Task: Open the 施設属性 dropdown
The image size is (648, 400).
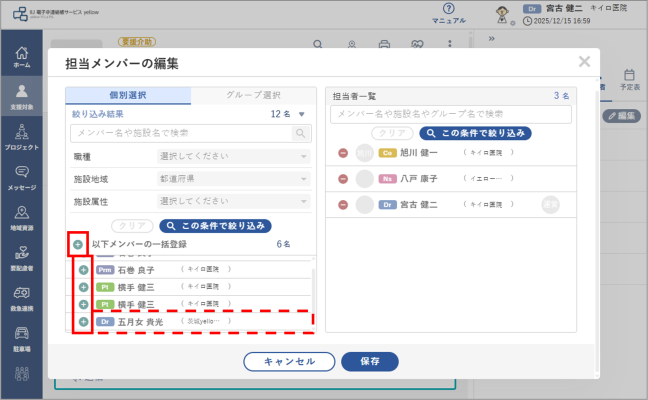Action: pos(233,201)
